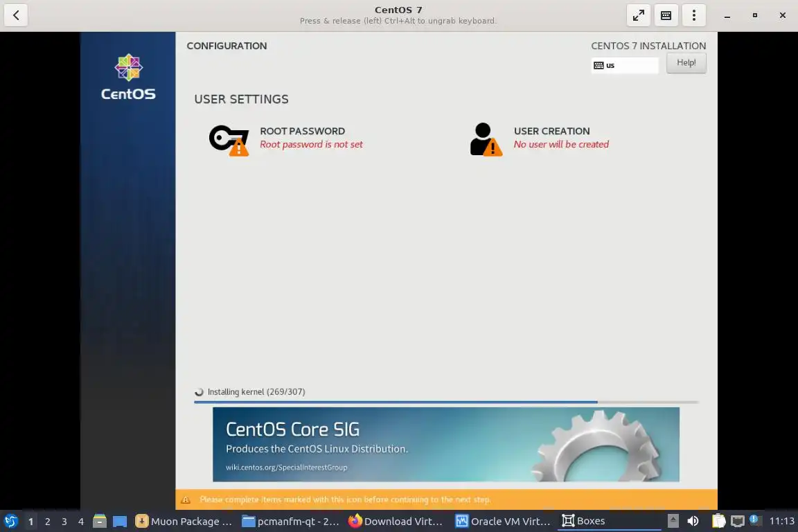Open the keyboard shortcuts menu in Boxes
798x532 pixels.
pyautogui.click(x=666, y=15)
